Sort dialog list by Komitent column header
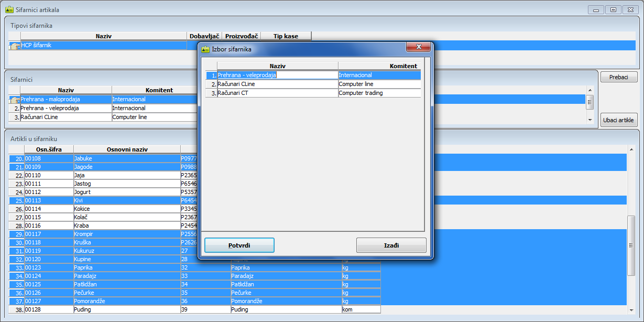 click(379, 66)
